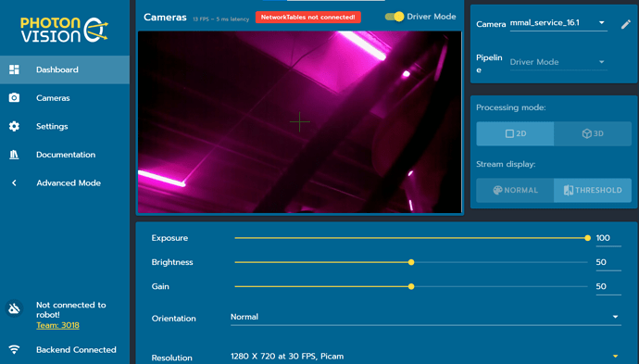This screenshot has width=639, height=364.
Task: Click the NetworkTables not connected badge
Action: pyautogui.click(x=308, y=17)
